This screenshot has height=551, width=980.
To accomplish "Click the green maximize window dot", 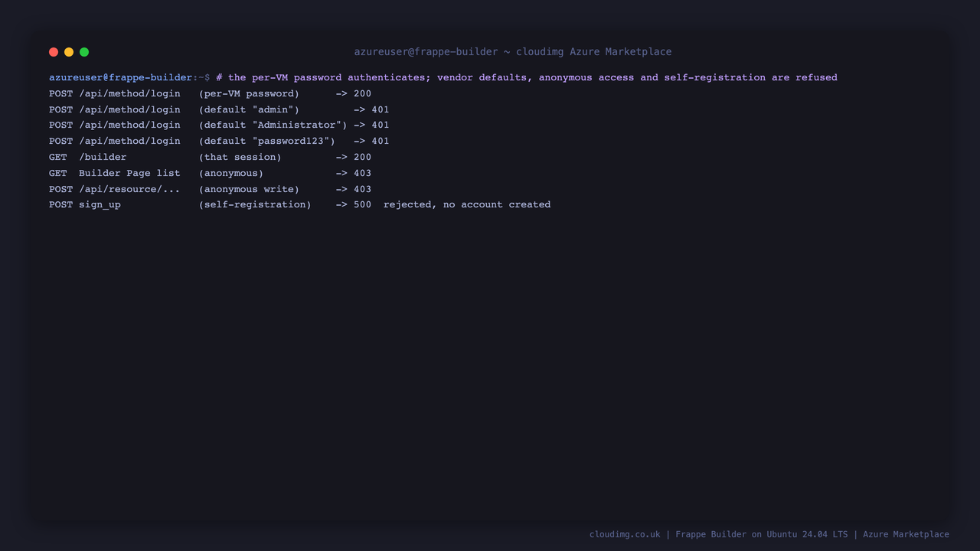I will [x=84, y=52].
